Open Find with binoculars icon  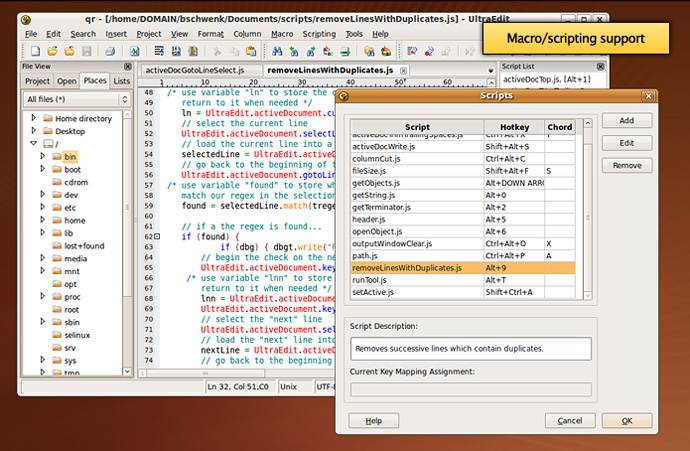(x=277, y=51)
